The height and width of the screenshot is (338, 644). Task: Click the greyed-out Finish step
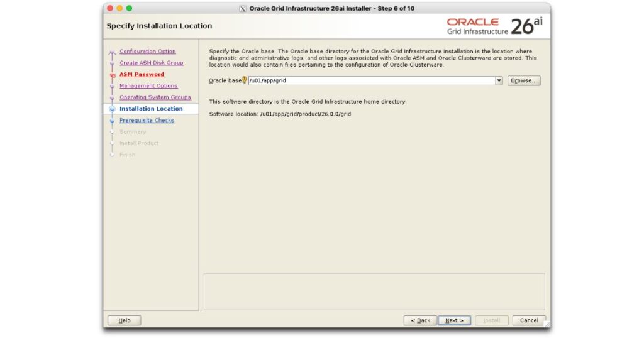127,155
